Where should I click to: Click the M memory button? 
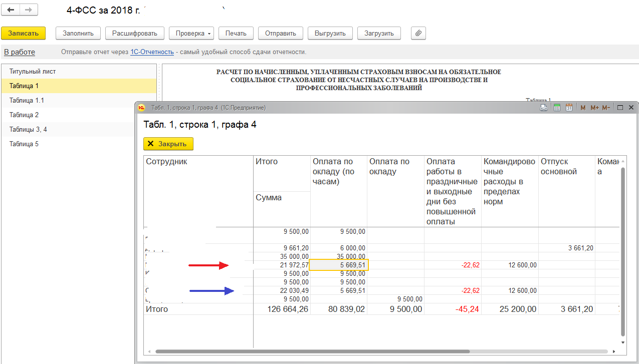point(583,108)
